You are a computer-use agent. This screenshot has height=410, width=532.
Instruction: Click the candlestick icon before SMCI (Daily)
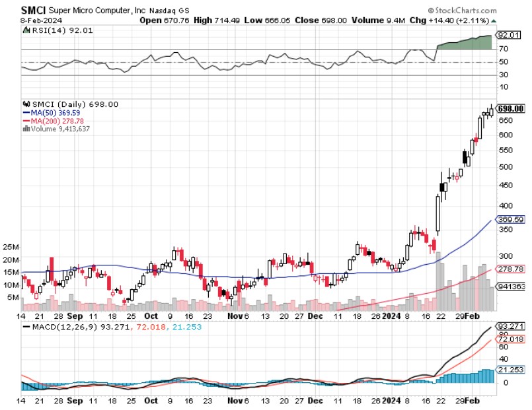point(26,104)
